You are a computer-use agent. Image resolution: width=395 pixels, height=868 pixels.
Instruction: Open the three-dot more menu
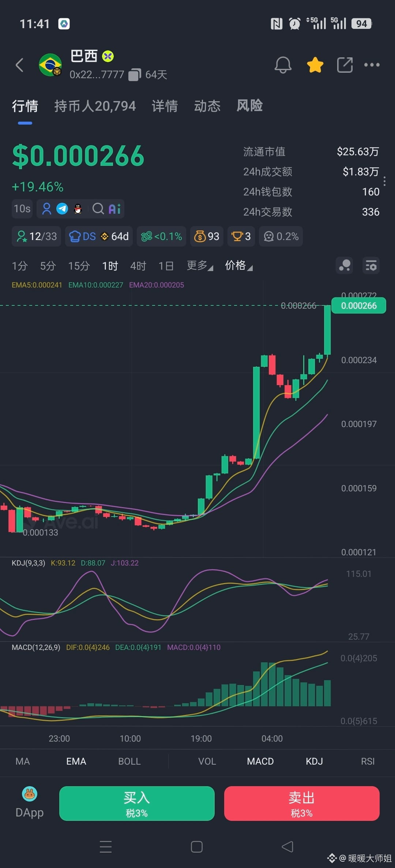(x=372, y=65)
